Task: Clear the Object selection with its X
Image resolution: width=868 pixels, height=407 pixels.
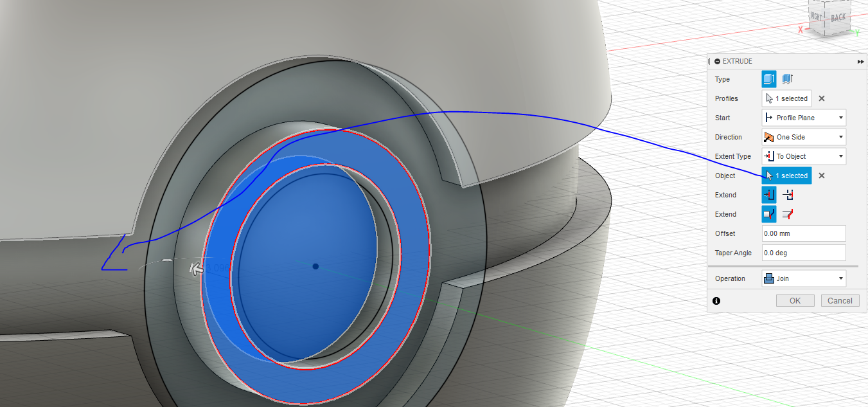Action: pos(822,176)
